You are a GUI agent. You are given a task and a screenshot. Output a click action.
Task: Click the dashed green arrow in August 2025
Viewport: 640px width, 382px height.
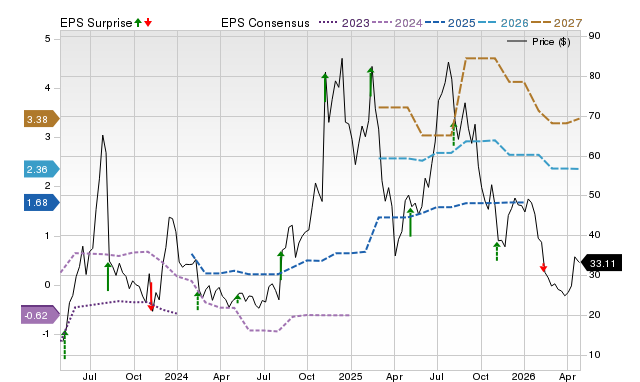tap(453, 133)
